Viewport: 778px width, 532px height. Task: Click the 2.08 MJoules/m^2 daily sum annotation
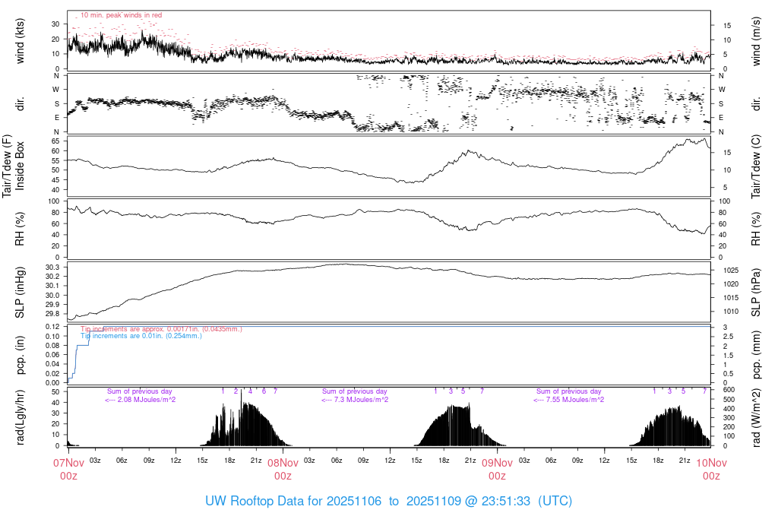click(x=140, y=400)
